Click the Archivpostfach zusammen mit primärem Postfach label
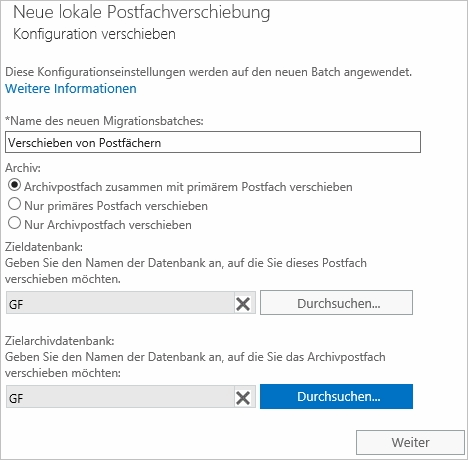Image resolution: width=468 pixels, height=460 pixels. tap(188, 187)
